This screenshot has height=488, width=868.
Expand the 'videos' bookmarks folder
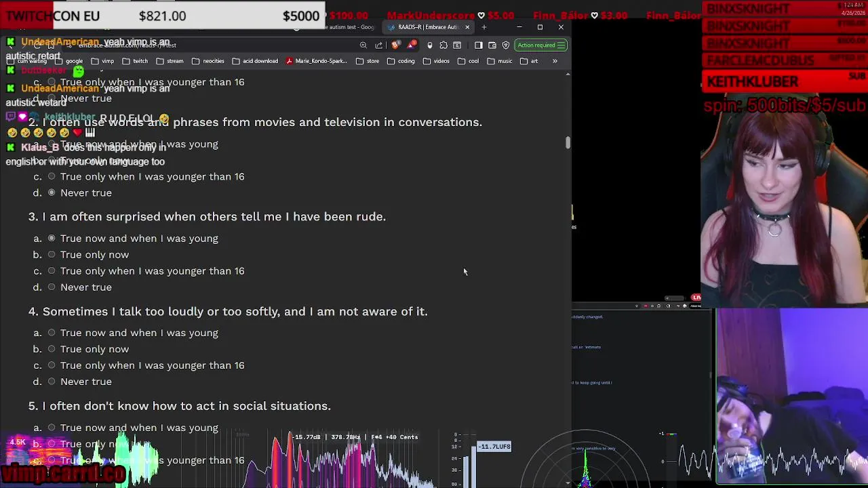(x=436, y=61)
